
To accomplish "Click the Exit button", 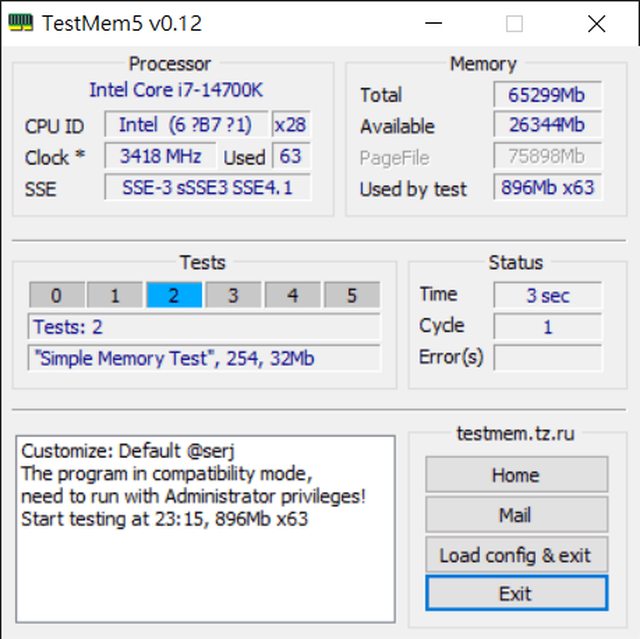I will tap(516, 594).
